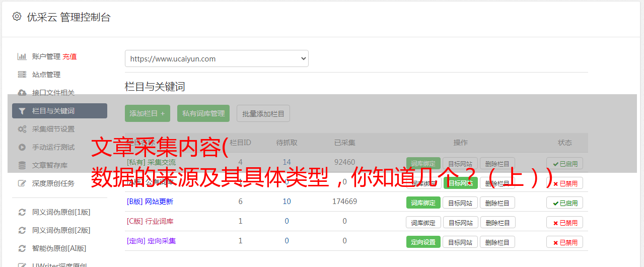Viewport: 644px width, 267px height.
Task: Open the [私有] 采集交流 column link
Action: [x=151, y=162]
